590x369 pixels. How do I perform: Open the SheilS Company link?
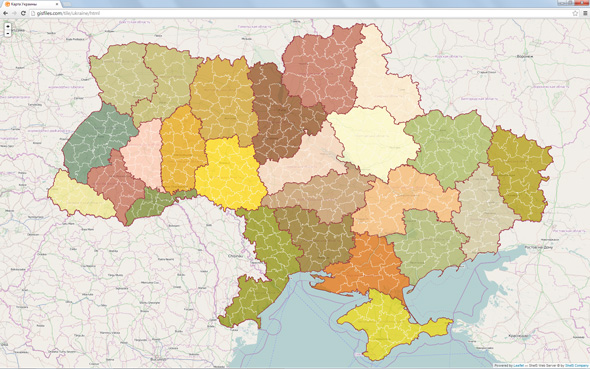tap(576, 365)
